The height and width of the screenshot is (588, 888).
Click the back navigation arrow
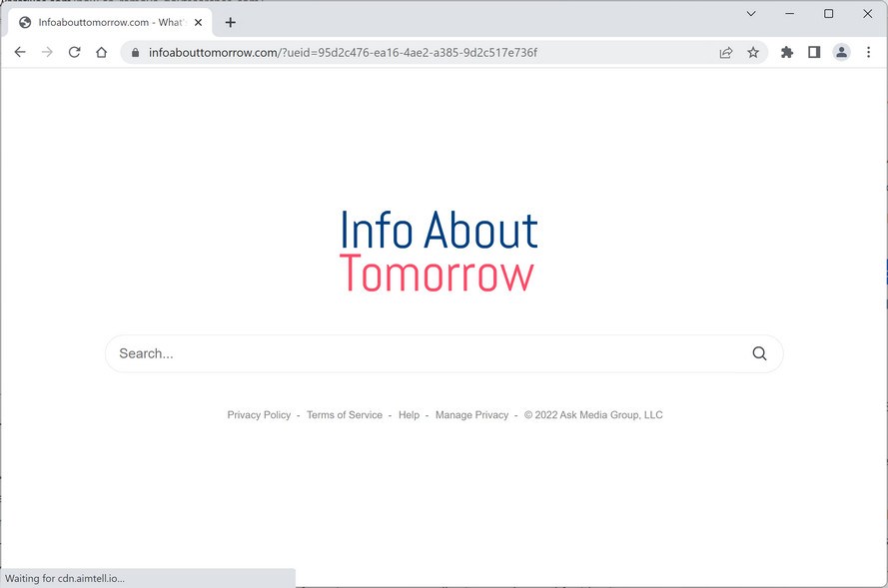pos(20,52)
